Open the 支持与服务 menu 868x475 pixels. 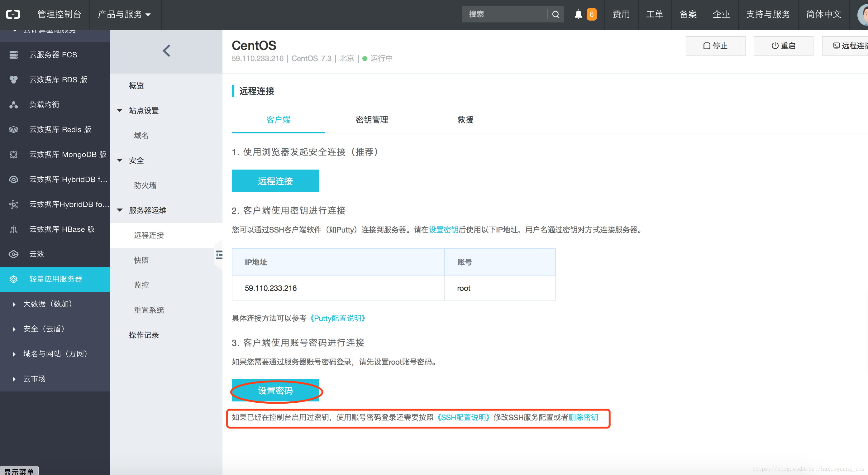click(x=768, y=15)
